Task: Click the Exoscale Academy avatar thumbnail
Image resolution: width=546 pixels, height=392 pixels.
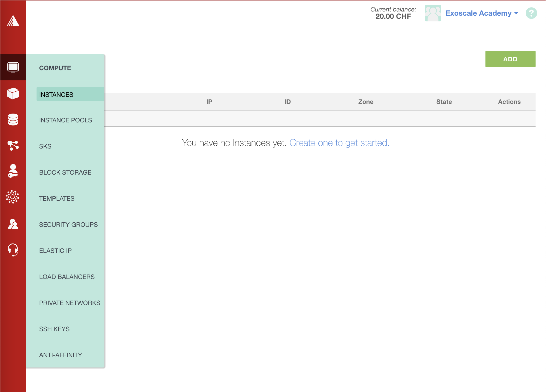Action: tap(433, 13)
